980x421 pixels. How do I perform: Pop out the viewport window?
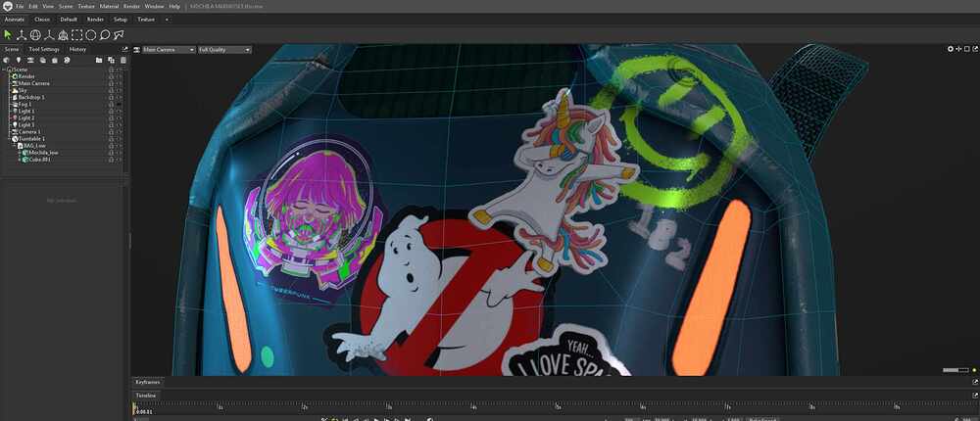[975, 49]
